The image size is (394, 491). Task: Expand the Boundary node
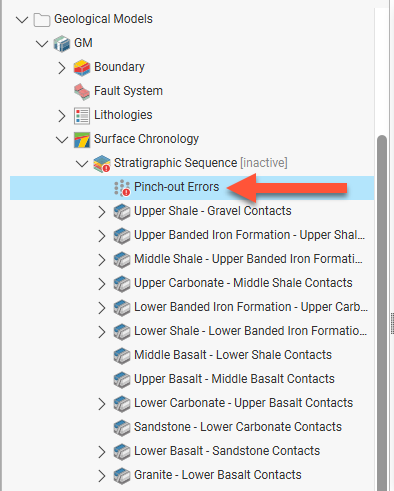[62, 68]
